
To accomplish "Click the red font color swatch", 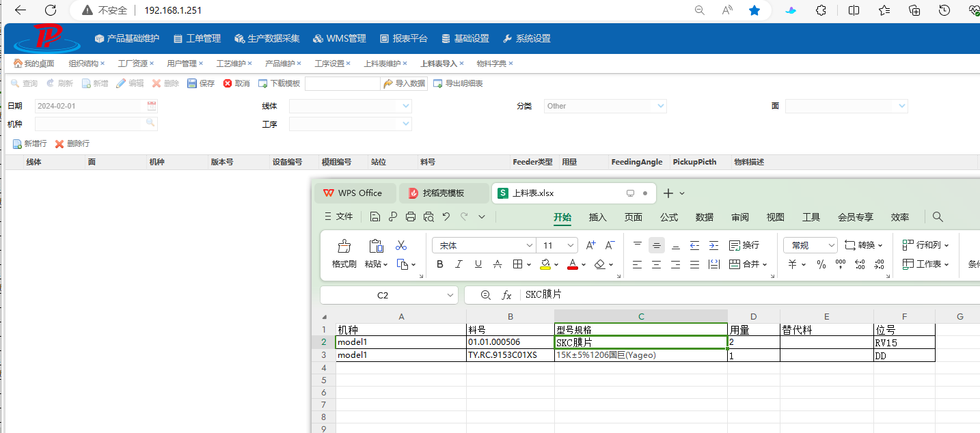I will pos(573,264).
